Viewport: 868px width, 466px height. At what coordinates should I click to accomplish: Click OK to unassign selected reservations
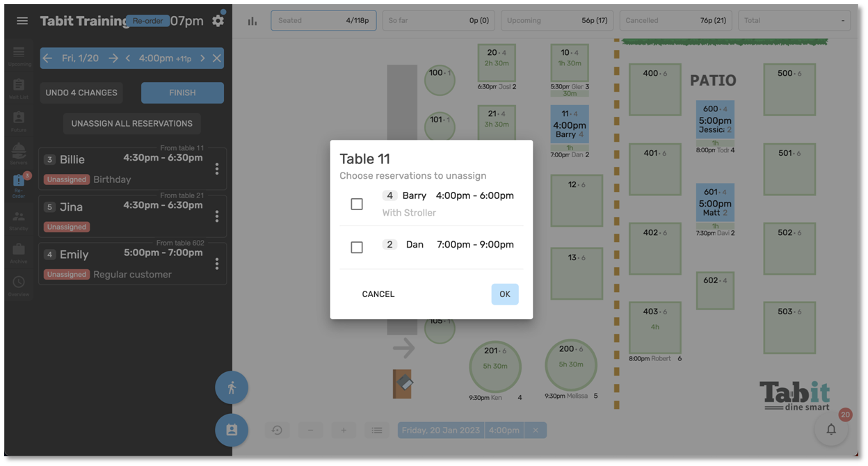point(504,294)
